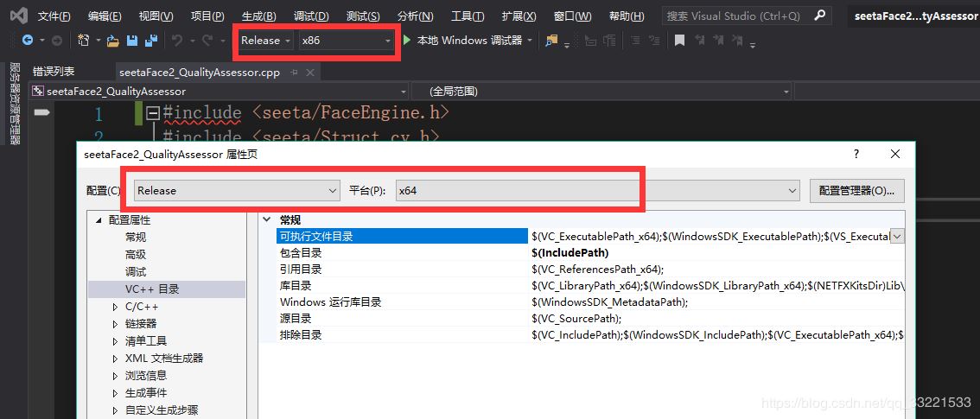The height and width of the screenshot is (419, 980).
Task: Click the New Project toolbar icon
Action: click(x=83, y=41)
